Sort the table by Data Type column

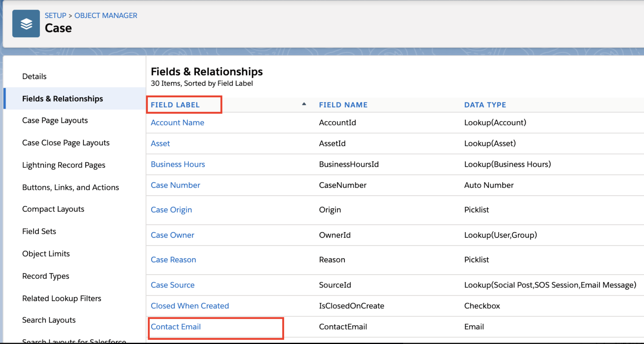pyautogui.click(x=485, y=105)
